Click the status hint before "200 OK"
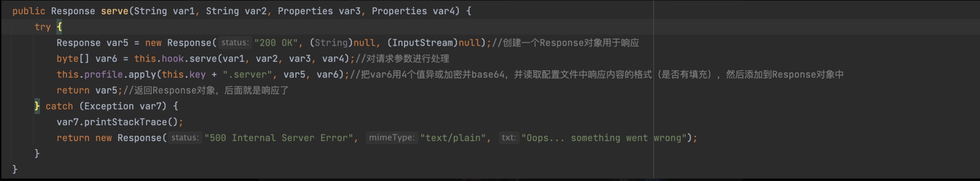980x181 pixels. (235, 43)
